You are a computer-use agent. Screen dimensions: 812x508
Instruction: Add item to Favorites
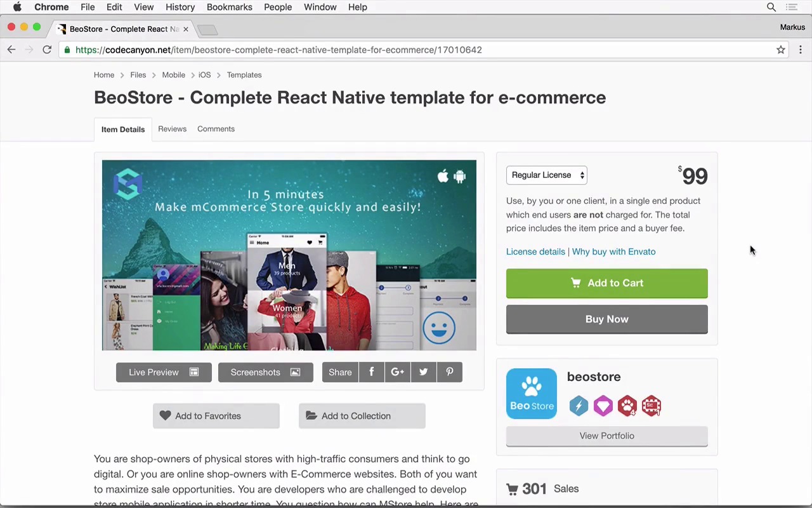click(x=216, y=416)
